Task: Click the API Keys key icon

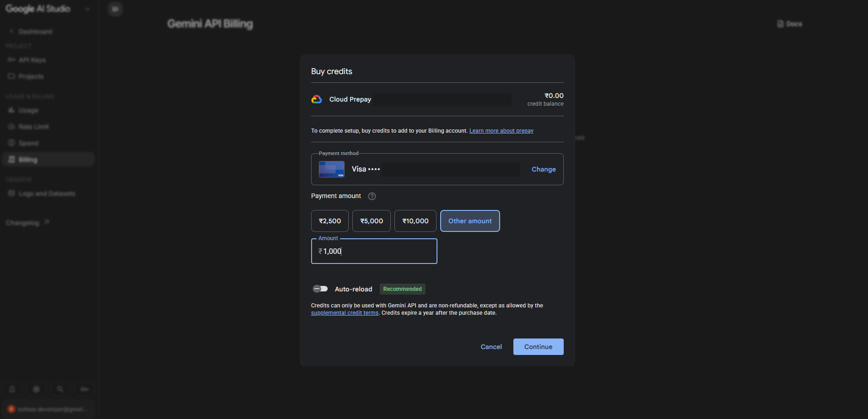Action: coord(11,60)
